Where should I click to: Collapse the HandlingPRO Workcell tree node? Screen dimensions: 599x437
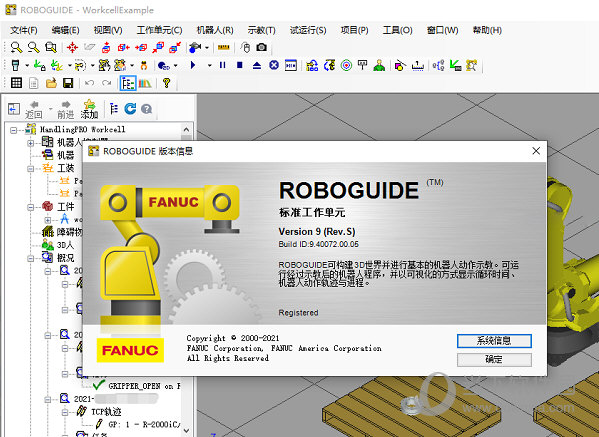pos(14,130)
